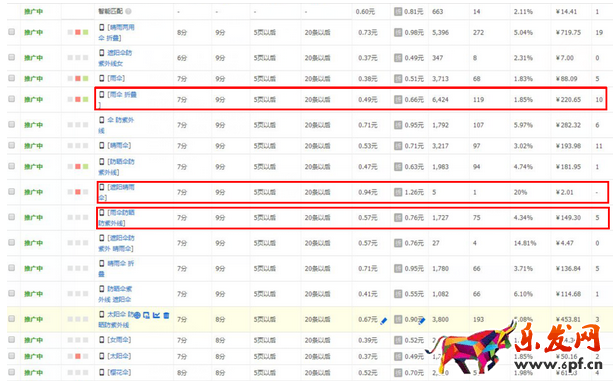This screenshot has width=613, height=385.
Task: Open the [雨伞] keyword link
Action: tap(116, 78)
